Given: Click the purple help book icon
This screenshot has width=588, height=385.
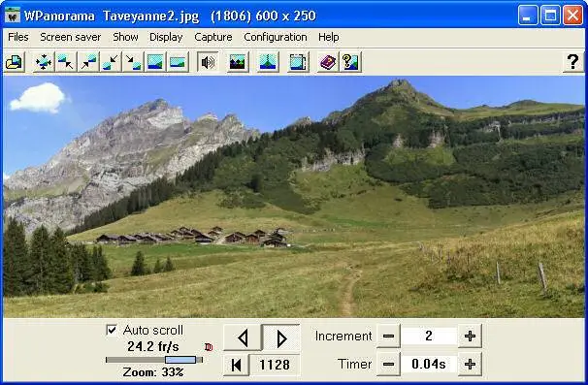Looking at the screenshot, I should 328,62.
